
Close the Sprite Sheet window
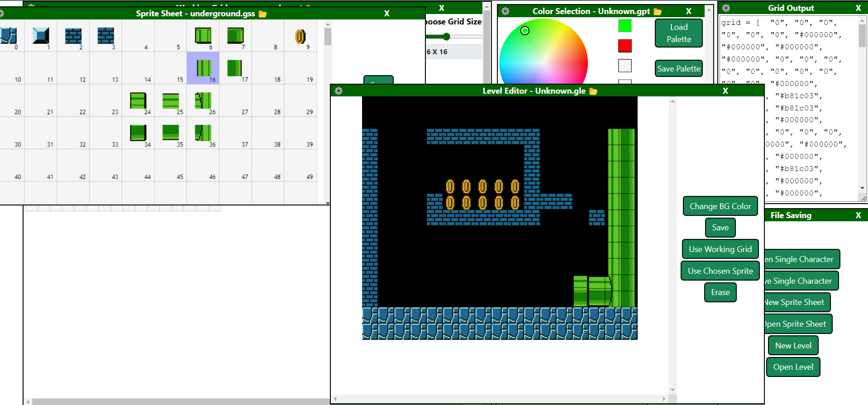pos(386,14)
